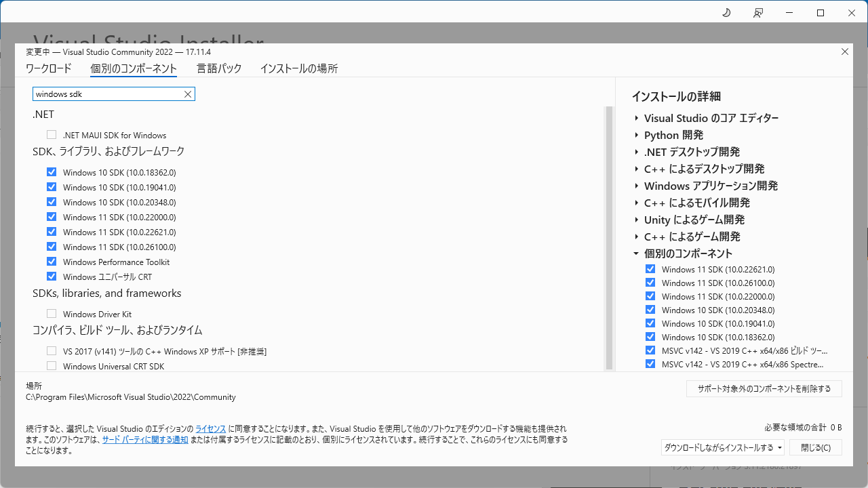Check .NET MAUI SDK for Windows
This screenshot has width=868, height=488.
pos(52,135)
